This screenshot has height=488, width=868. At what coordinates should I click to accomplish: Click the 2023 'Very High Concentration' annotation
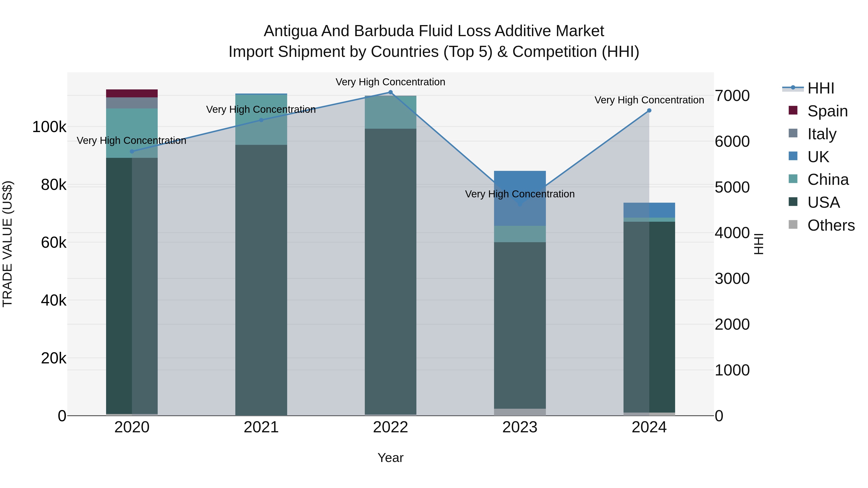tap(520, 194)
